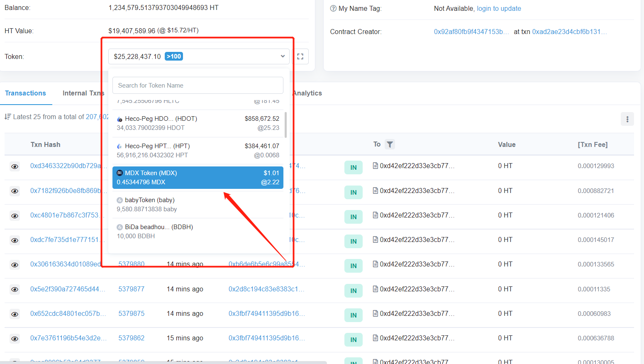Click the MDX Token logo icon
Image resolution: width=644 pixels, height=364 pixels.
pyautogui.click(x=120, y=173)
